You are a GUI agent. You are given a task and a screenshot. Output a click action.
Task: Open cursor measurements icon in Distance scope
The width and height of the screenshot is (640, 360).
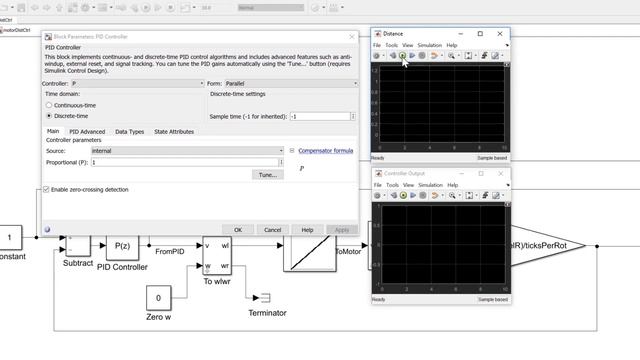[x=495, y=56]
